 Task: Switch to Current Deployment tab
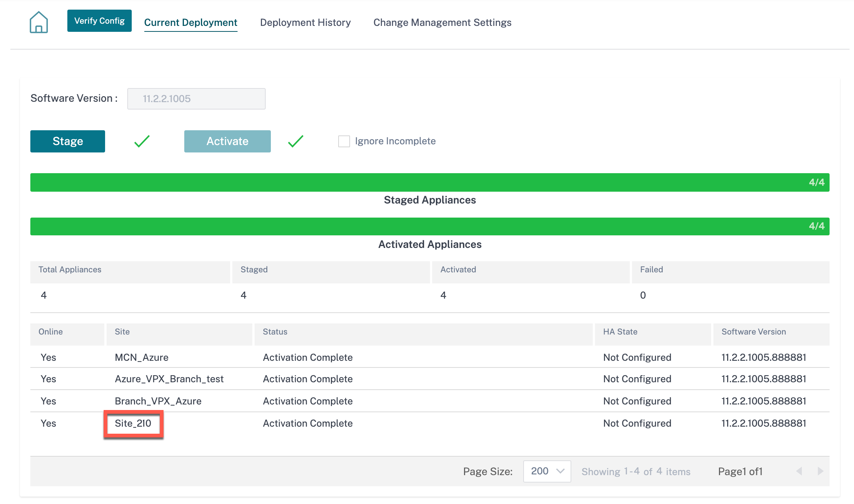click(x=191, y=23)
